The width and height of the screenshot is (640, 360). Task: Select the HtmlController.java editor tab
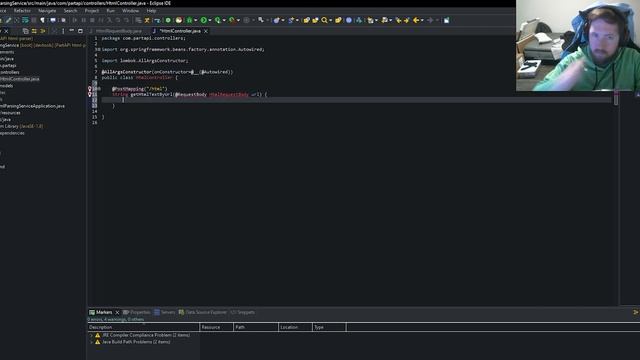[x=180, y=31]
